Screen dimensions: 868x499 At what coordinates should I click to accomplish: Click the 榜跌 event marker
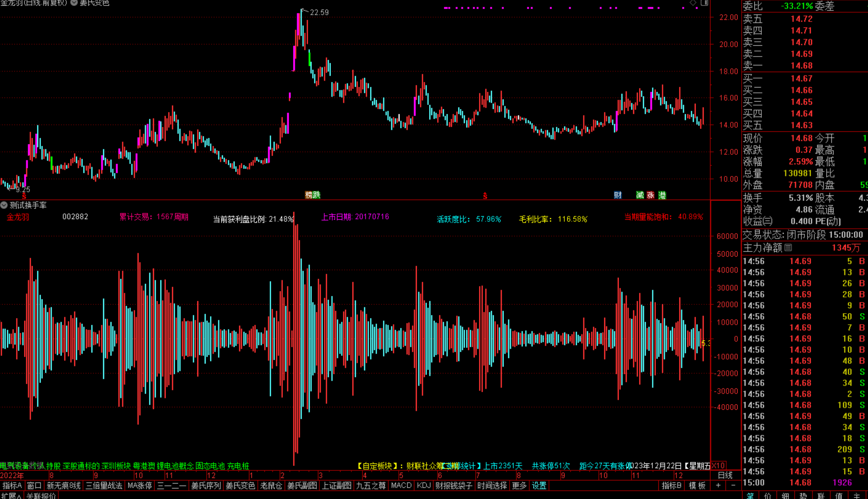tap(313, 195)
